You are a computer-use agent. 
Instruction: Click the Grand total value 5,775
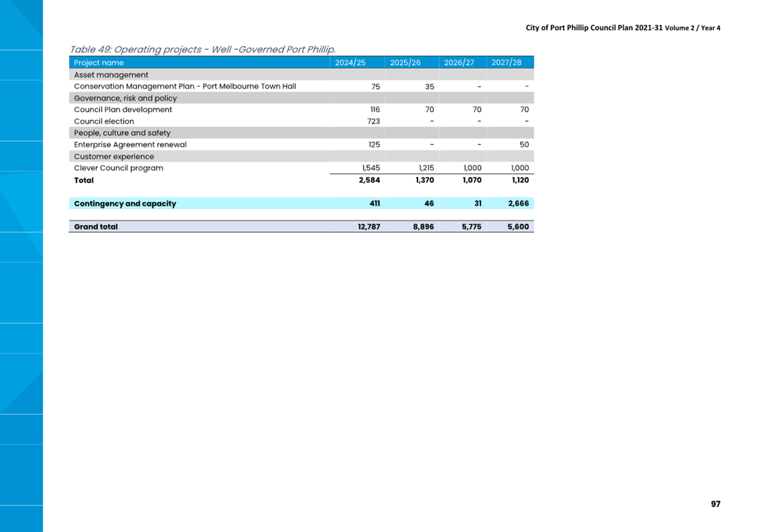point(472,227)
